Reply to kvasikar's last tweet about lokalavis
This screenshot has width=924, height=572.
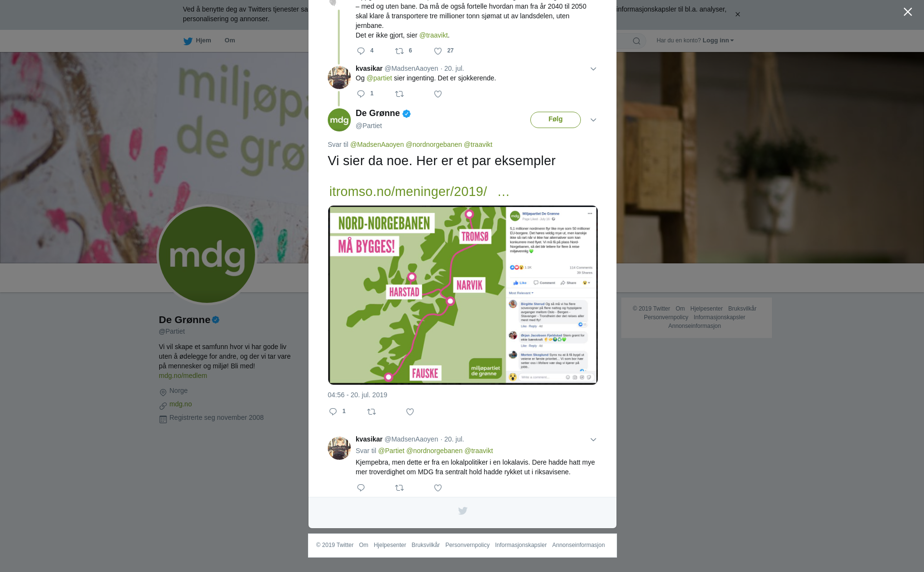pos(361,488)
